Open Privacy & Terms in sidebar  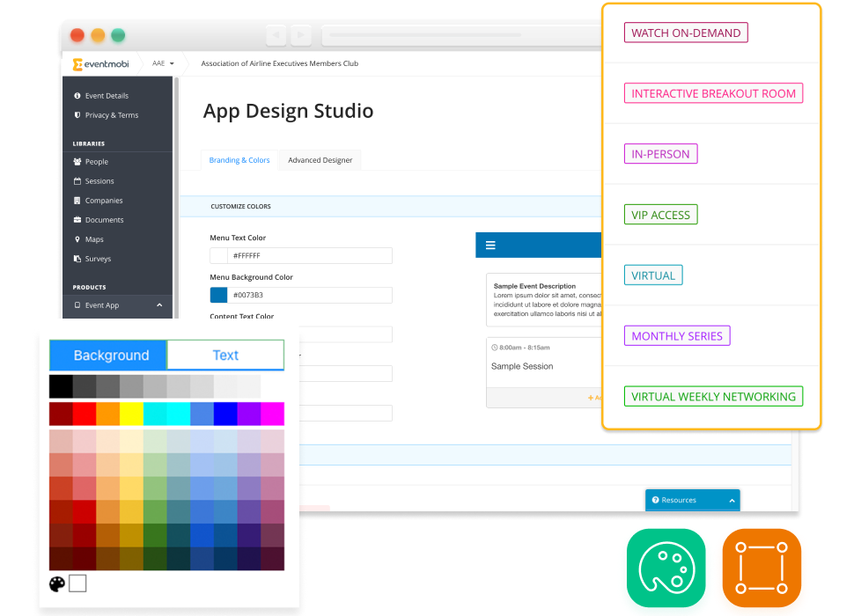[x=111, y=115]
